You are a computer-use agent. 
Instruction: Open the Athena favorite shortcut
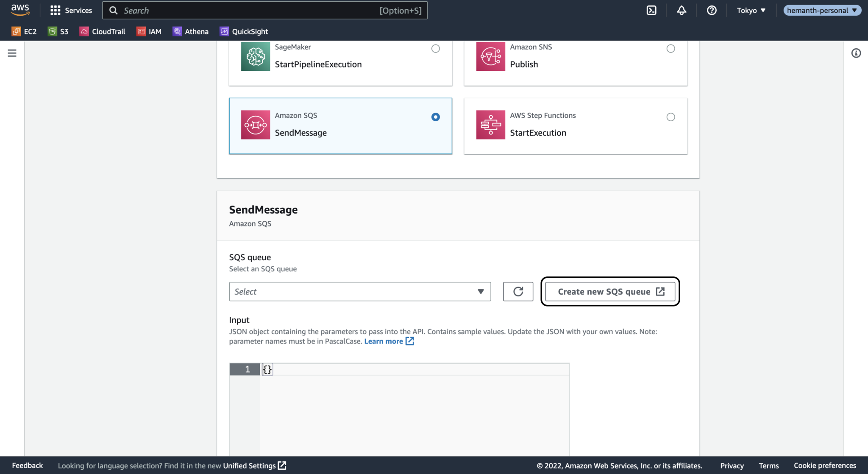[x=190, y=31]
